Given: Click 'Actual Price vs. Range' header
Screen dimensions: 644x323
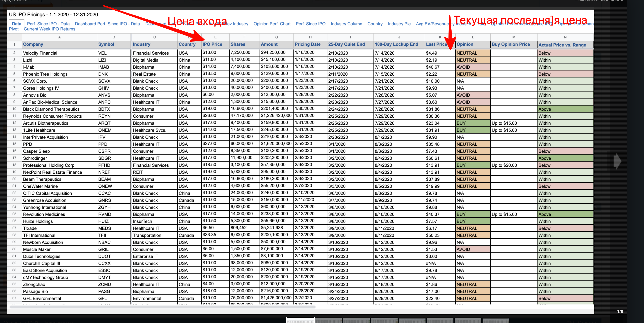Looking at the screenshot, I should click(x=565, y=45).
